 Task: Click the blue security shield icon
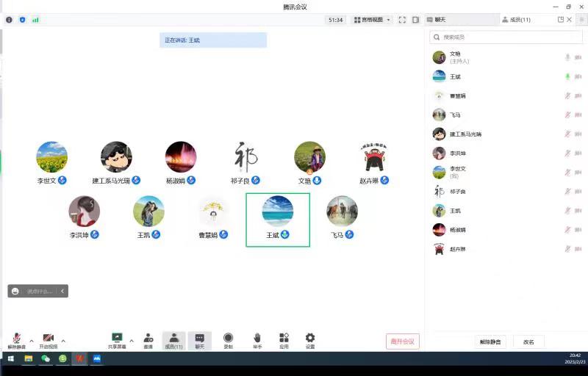(22, 20)
